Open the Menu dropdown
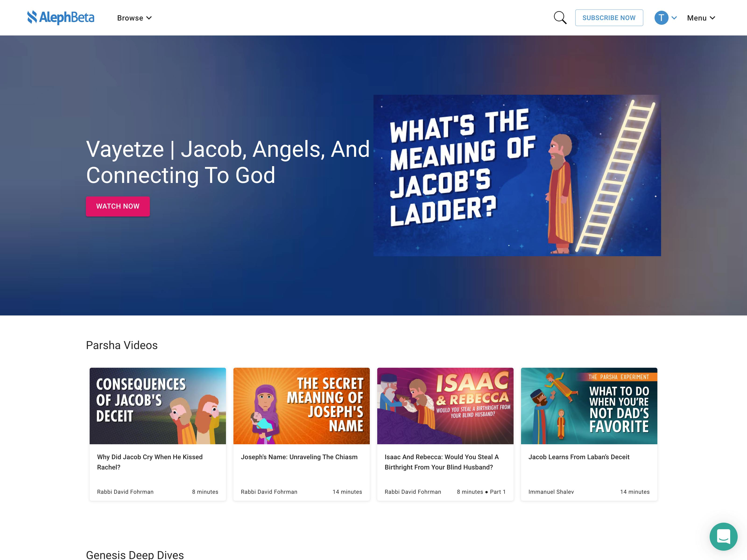 tap(701, 18)
